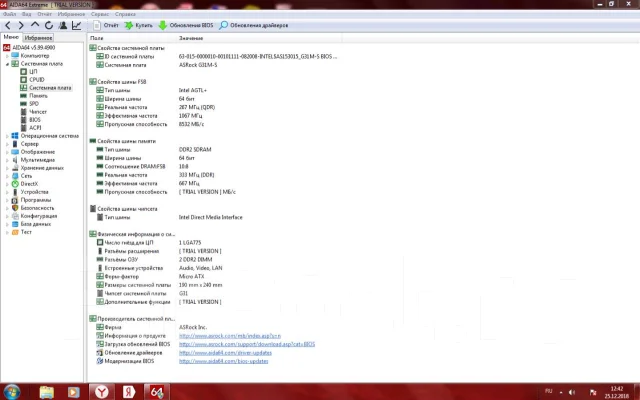Open the aida64.com driver-updates link
This screenshot has height=400, width=640.
pos(225,353)
